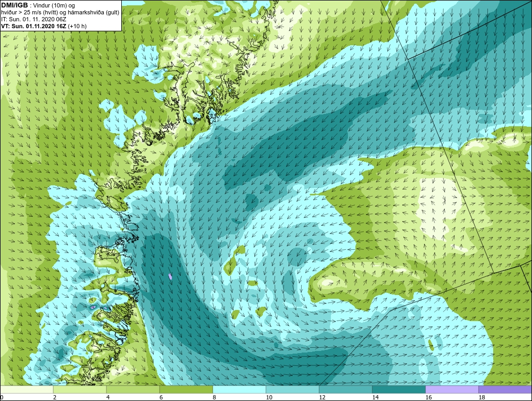Click the legend scale label '16'
This screenshot has height=401, width=532.
click(x=428, y=398)
